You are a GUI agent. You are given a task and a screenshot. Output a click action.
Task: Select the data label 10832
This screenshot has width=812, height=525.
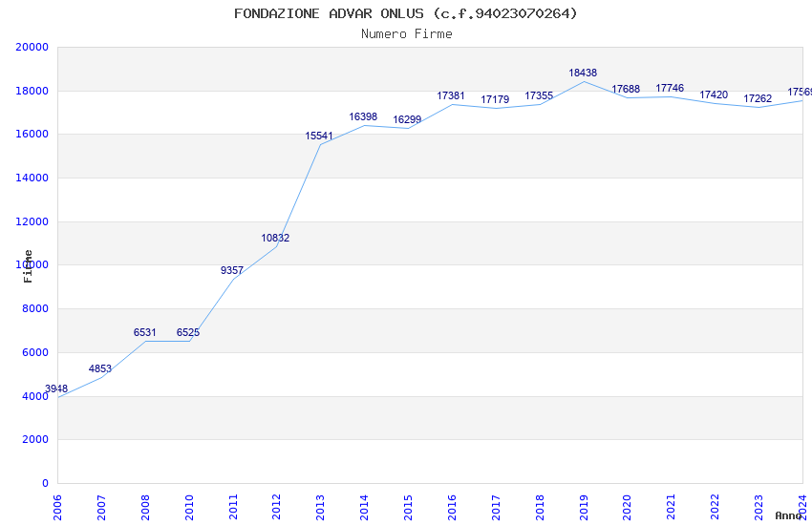pos(275,239)
